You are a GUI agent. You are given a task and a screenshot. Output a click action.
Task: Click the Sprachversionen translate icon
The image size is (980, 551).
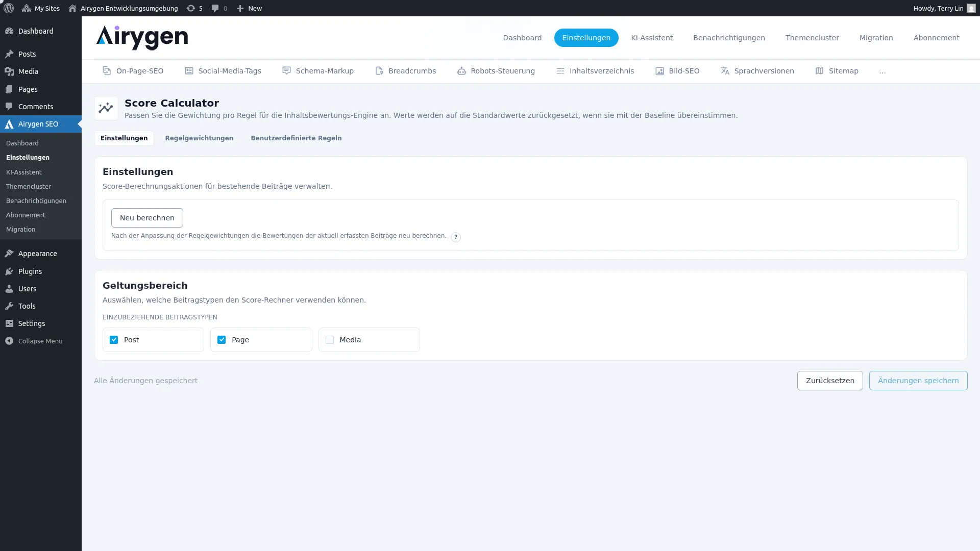pyautogui.click(x=725, y=71)
